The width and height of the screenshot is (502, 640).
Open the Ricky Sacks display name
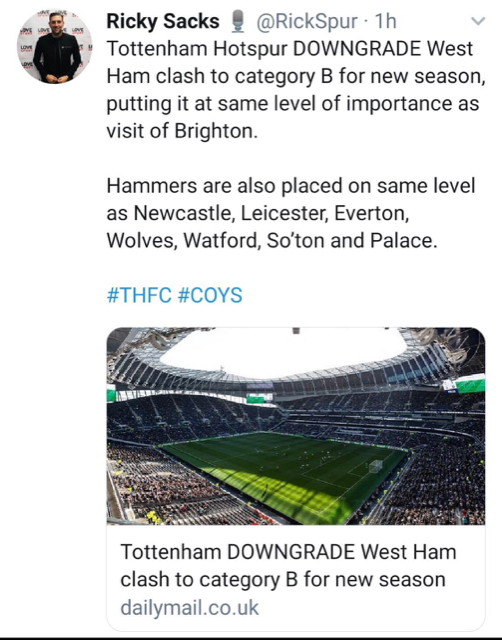163,21
